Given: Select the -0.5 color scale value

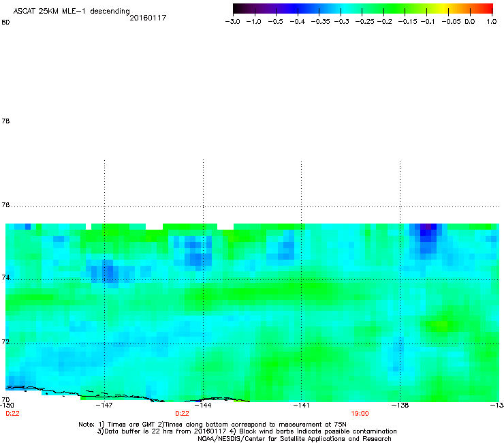Looking at the screenshot, I should pyautogui.click(x=275, y=22).
